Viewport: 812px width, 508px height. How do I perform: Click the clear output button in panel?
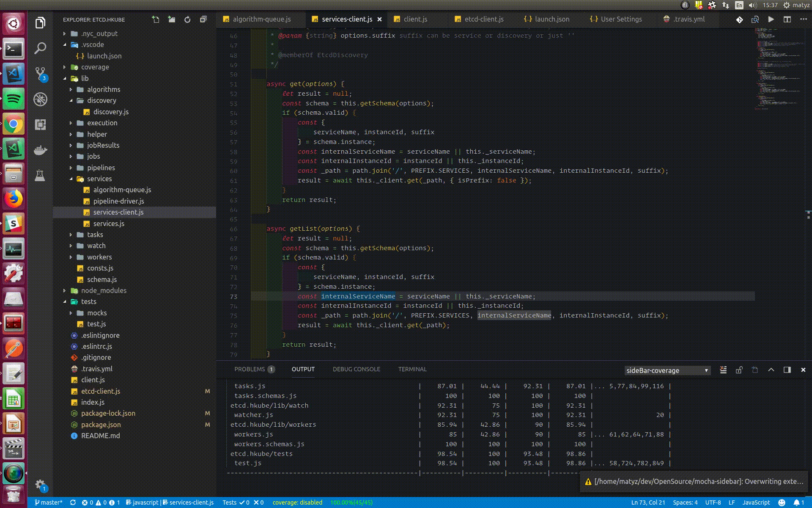click(x=723, y=370)
